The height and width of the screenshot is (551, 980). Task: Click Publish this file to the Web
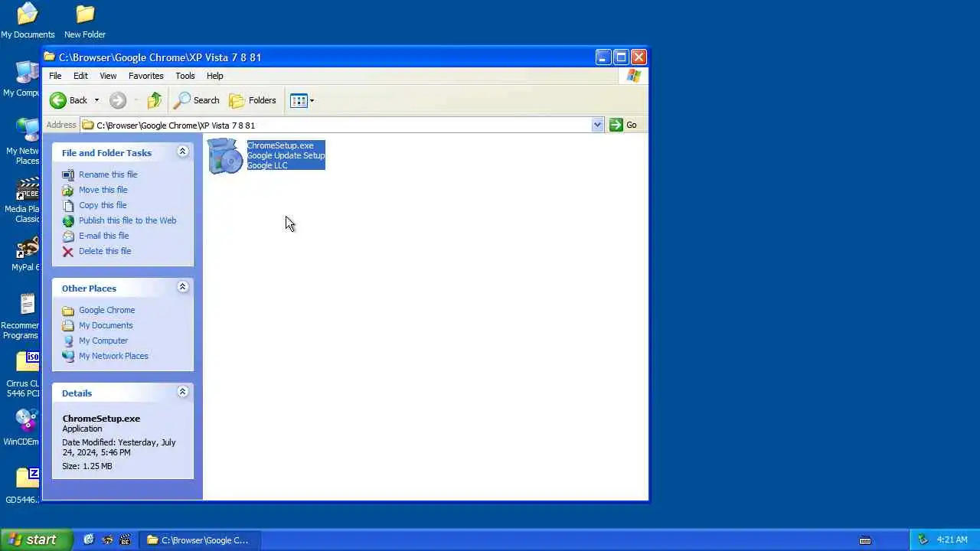(127, 220)
